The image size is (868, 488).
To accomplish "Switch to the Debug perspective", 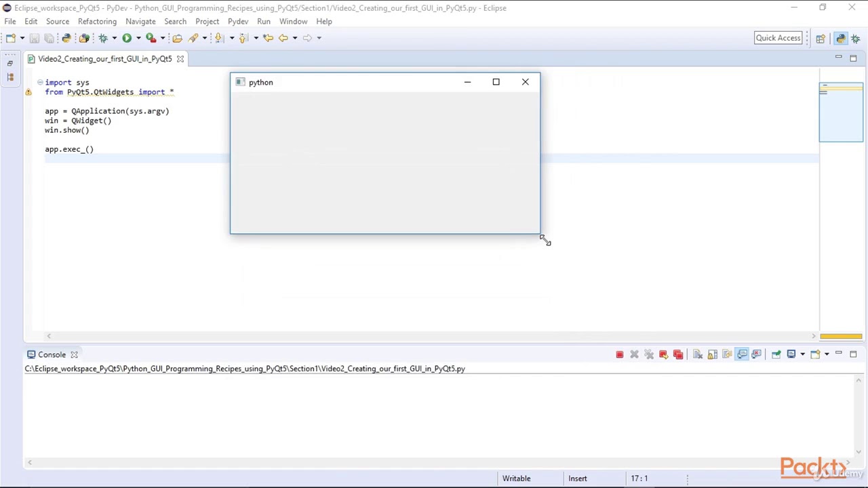I will pos(856,39).
